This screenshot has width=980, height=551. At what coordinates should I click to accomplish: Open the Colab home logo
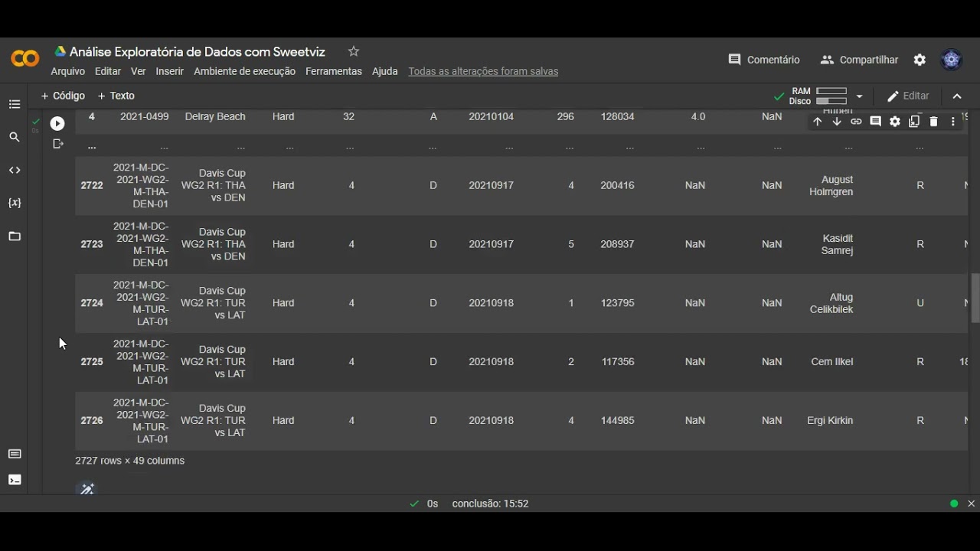click(x=24, y=59)
